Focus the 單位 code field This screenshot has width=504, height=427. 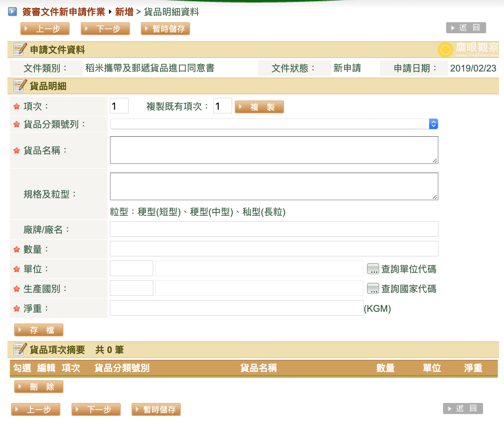(x=132, y=268)
